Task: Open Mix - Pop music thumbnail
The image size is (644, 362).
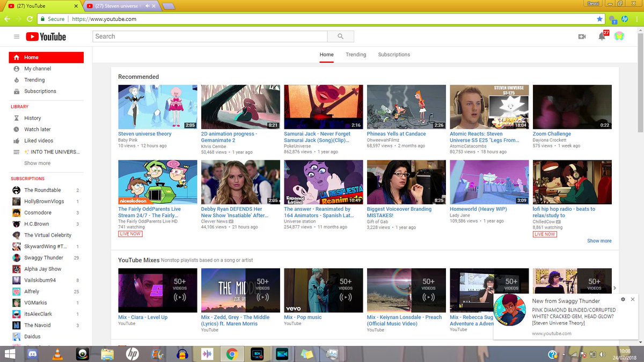Action: (x=323, y=290)
